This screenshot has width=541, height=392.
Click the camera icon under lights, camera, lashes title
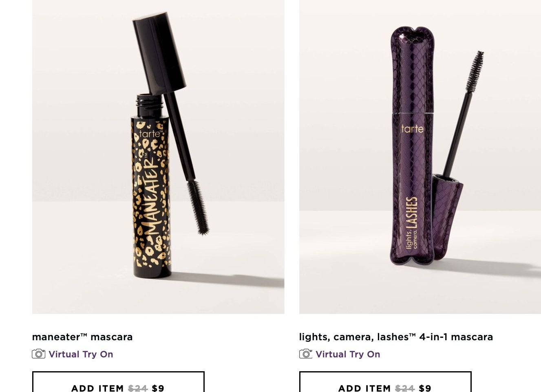306,354
